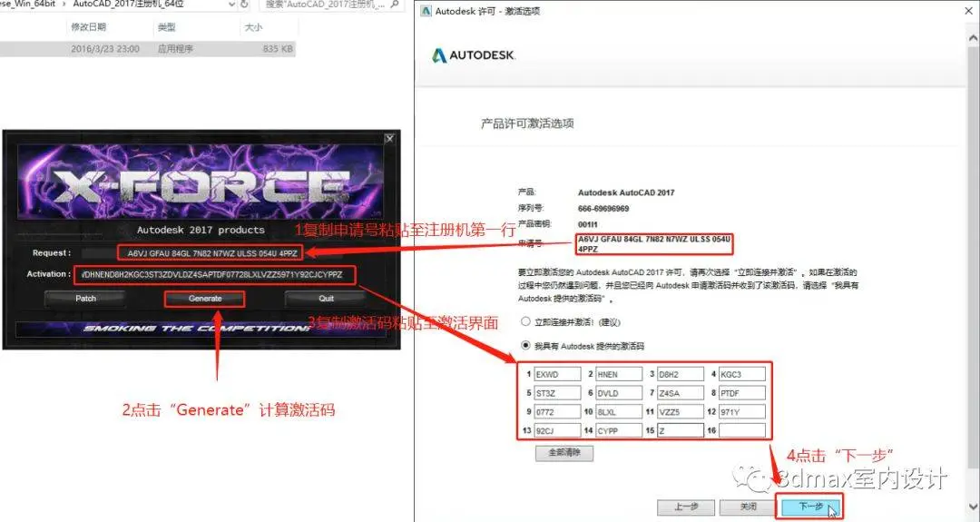Viewport: 980px width, 522px height.
Task: Click the Autodesk icon in the dialog title bar
Action: coord(426,11)
